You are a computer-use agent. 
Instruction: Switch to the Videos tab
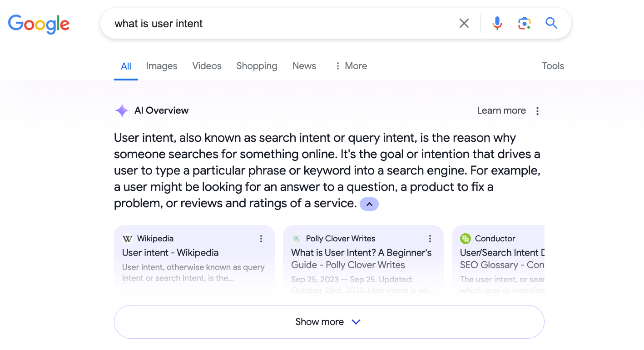click(207, 66)
